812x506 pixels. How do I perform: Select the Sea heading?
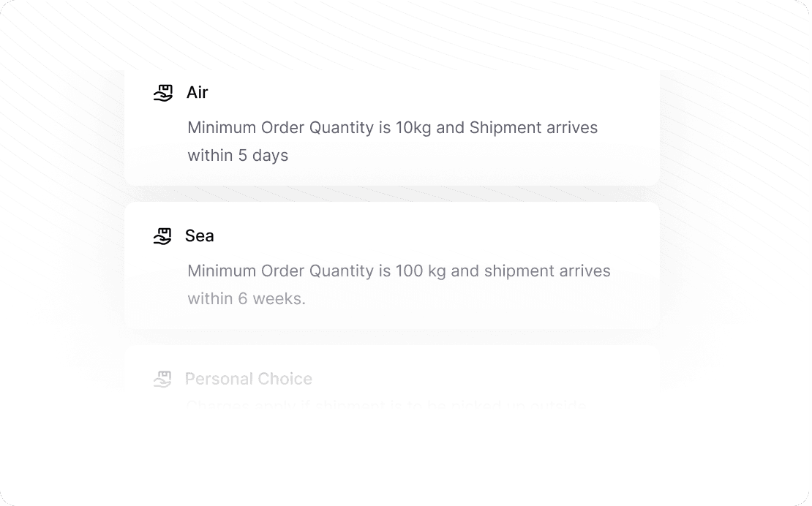click(200, 236)
